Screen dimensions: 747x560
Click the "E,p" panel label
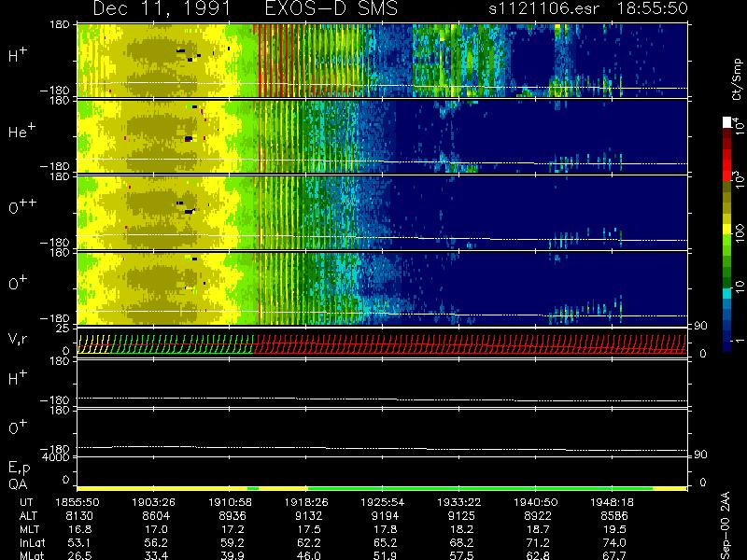click(x=19, y=469)
